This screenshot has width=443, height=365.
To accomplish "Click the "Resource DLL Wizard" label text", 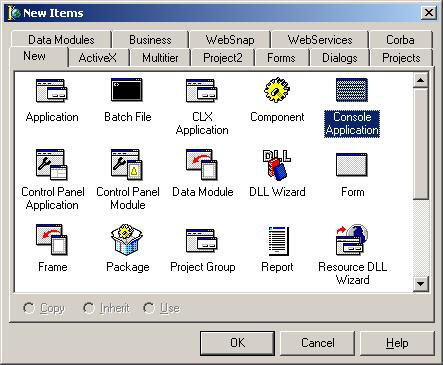I will [353, 273].
